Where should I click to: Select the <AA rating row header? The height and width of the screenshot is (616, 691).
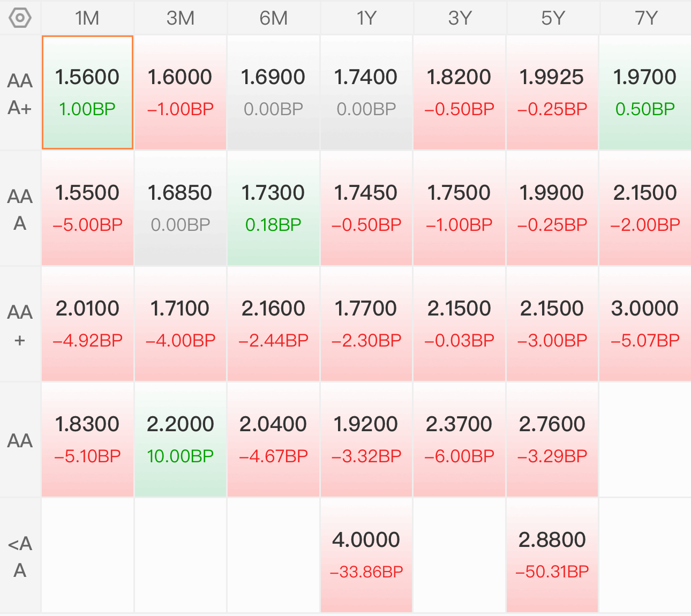(20, 557)
